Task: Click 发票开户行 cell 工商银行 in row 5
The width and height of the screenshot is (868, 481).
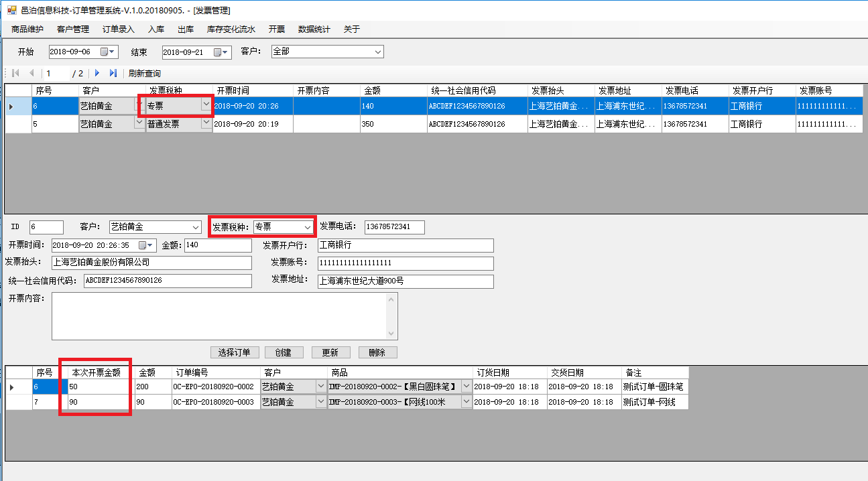Action: 762,124
